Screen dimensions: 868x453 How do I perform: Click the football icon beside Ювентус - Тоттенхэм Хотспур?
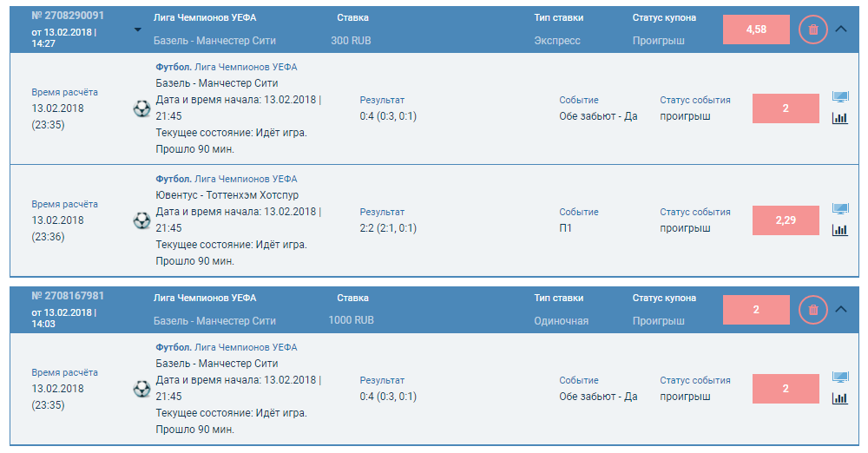point(141,220)
